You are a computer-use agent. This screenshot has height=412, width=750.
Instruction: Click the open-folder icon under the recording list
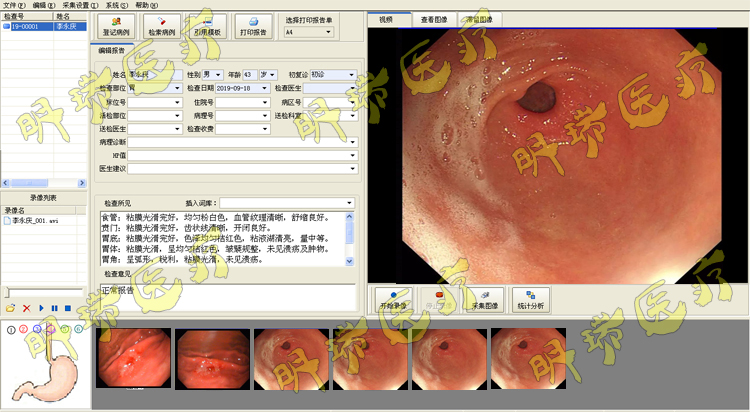point(11,308)
